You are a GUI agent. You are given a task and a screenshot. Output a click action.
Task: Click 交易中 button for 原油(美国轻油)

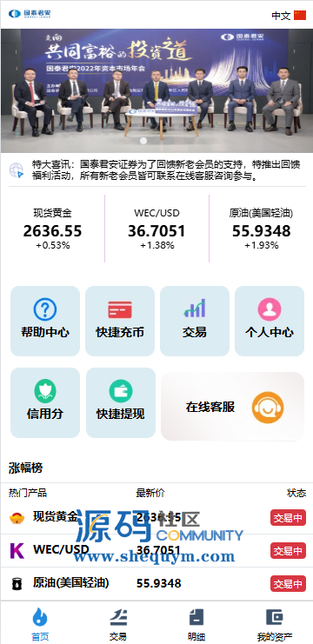[x=288, y=583]
